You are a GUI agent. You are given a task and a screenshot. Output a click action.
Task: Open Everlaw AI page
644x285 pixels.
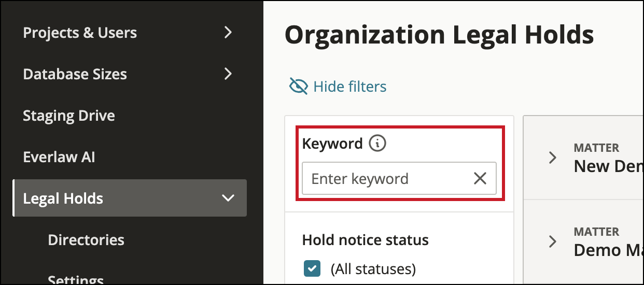point(59,157)
